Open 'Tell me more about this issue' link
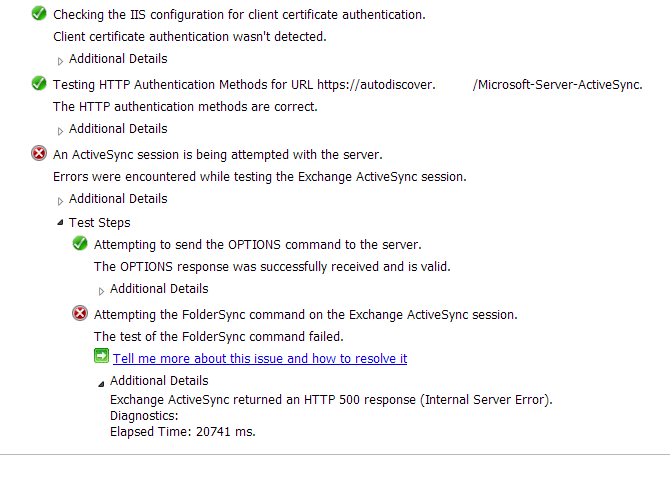This screenshot has height=490, width=670. coord(260,359)
